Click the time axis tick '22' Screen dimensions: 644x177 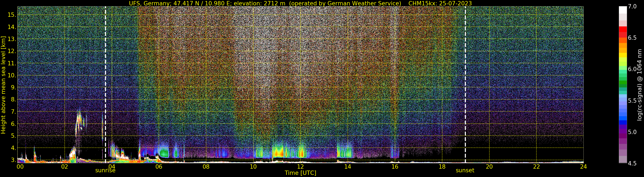click(x=536, y=166)
